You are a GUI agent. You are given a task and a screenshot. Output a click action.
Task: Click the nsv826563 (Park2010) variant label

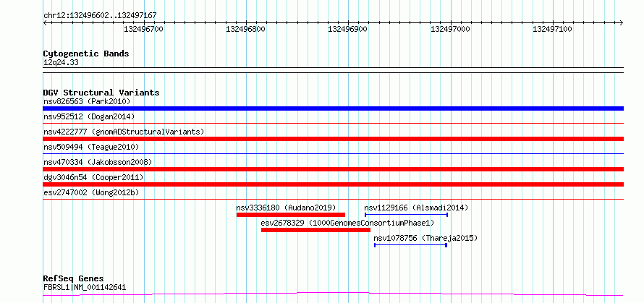(x=87, y=101)
